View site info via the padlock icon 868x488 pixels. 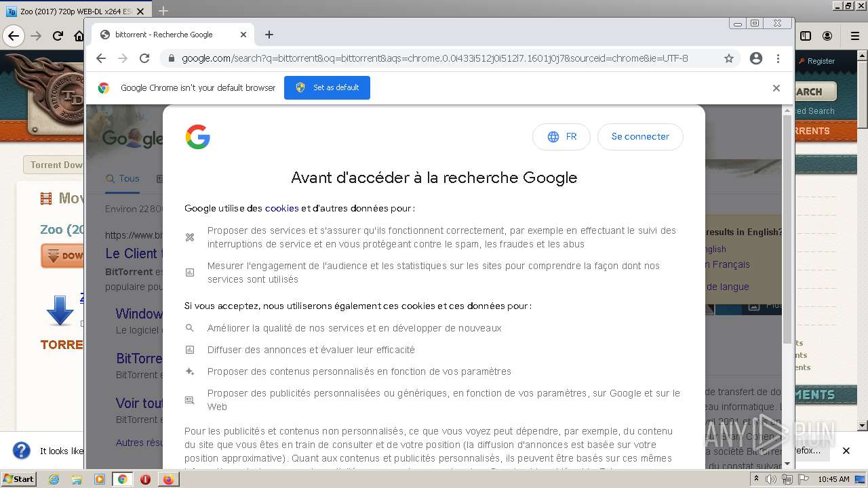coord(172,58)
